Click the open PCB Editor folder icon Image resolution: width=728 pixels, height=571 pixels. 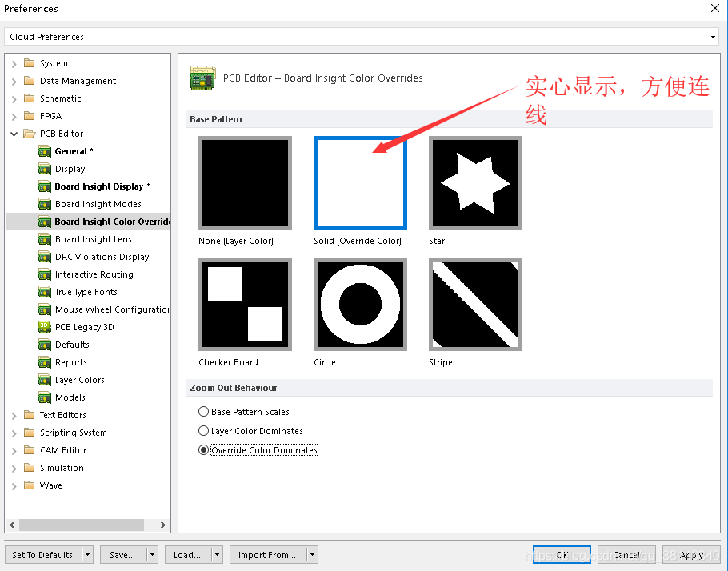click(x=30, y=134)
